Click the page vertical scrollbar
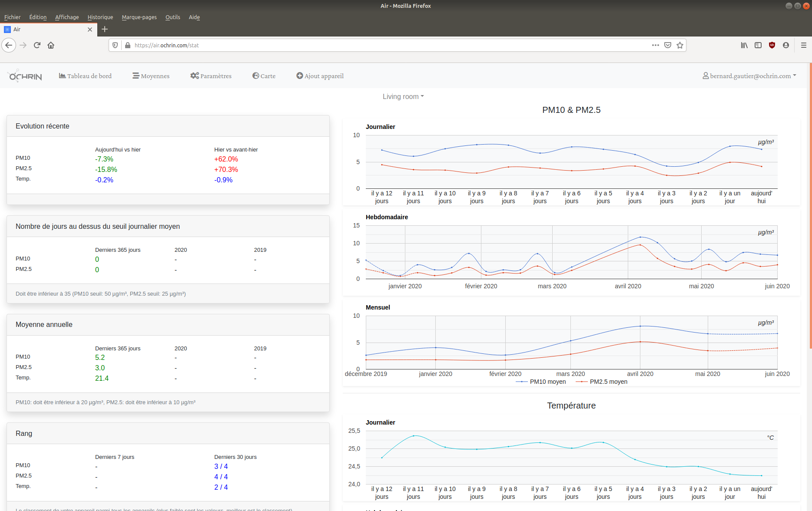812x511 pixels. [810, 205]
